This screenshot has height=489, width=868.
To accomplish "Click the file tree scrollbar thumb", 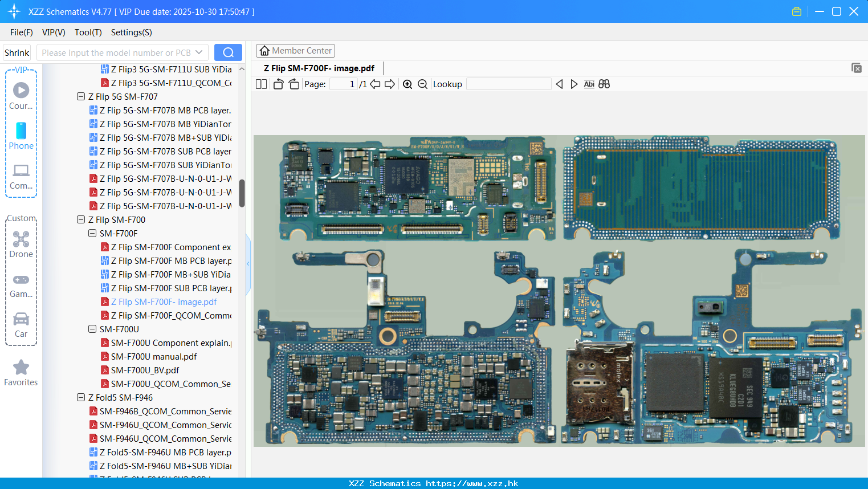I will click(x=242, y=193).
